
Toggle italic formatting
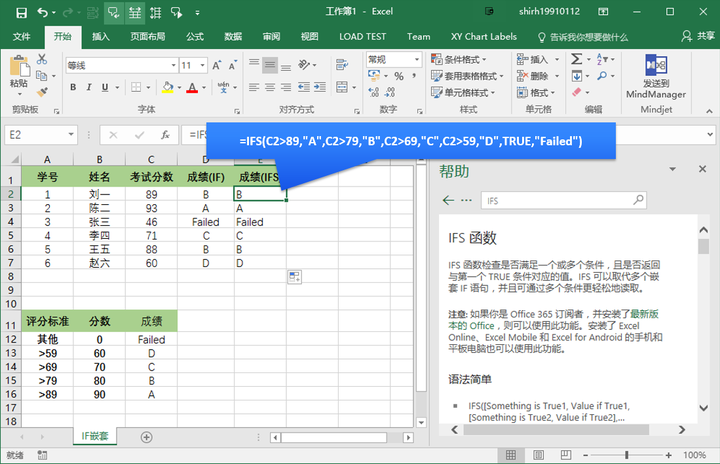point(89,87)
